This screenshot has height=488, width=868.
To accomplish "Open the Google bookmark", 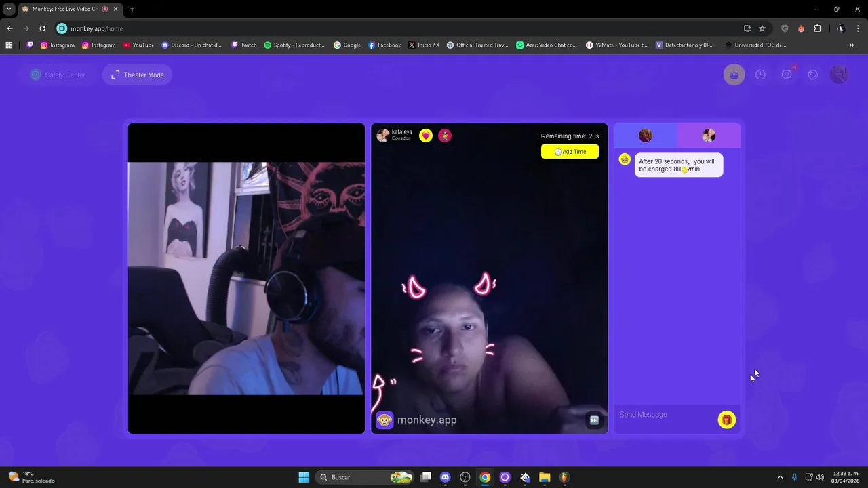I will point(347,45).
